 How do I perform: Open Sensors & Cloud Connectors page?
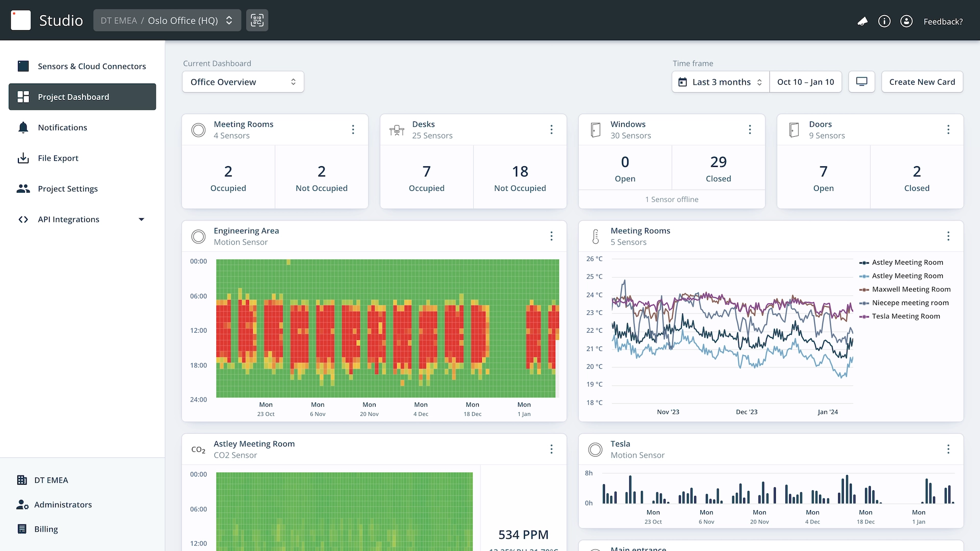[x=91, y=66]
